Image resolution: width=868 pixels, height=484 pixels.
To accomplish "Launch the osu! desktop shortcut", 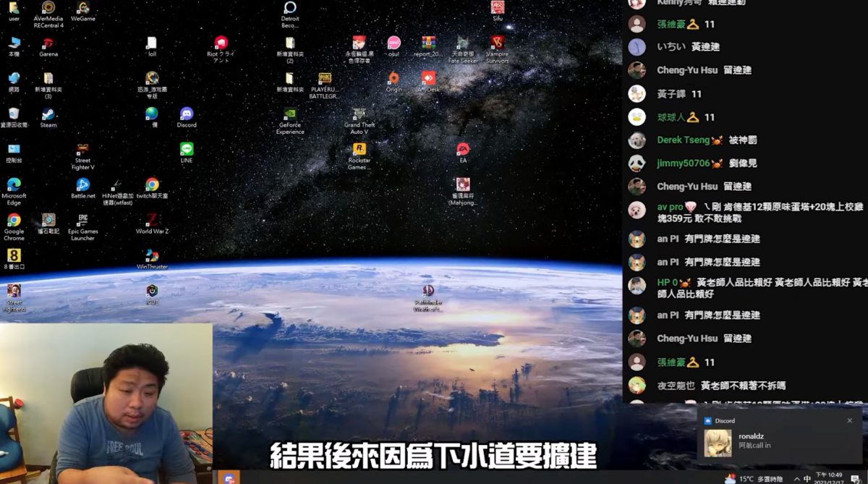I will 393,46.
